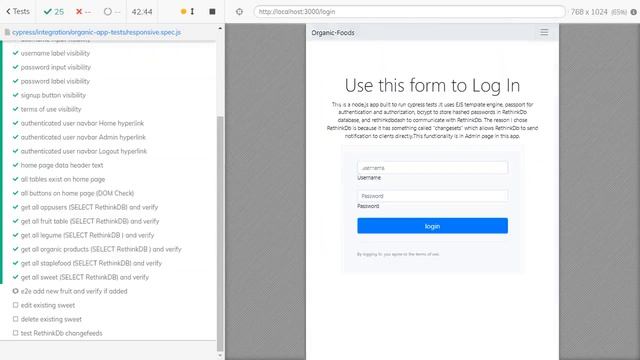
Task: Click the passed tests count 25
Action: point(54,12)
